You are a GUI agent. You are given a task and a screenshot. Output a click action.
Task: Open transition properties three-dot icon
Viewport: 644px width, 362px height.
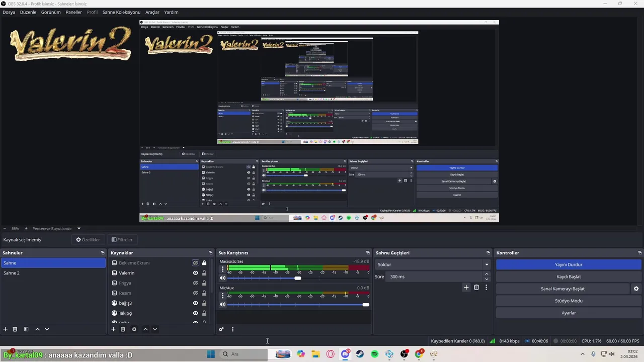[486, 288]
